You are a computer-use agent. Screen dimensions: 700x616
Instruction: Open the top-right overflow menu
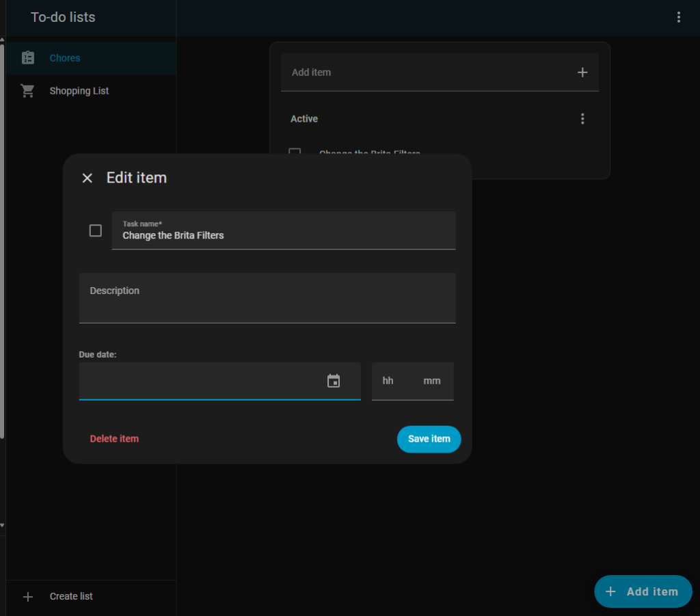tap(678, 17)
